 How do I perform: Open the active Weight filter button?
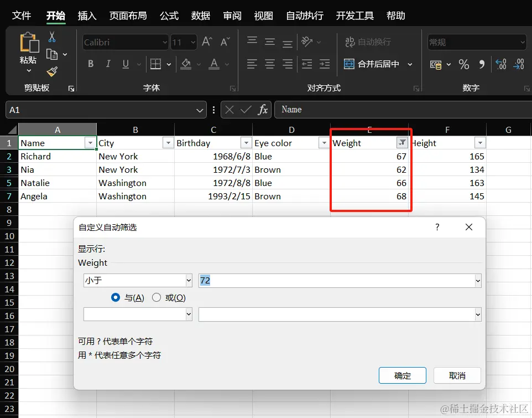click(402, 143)
